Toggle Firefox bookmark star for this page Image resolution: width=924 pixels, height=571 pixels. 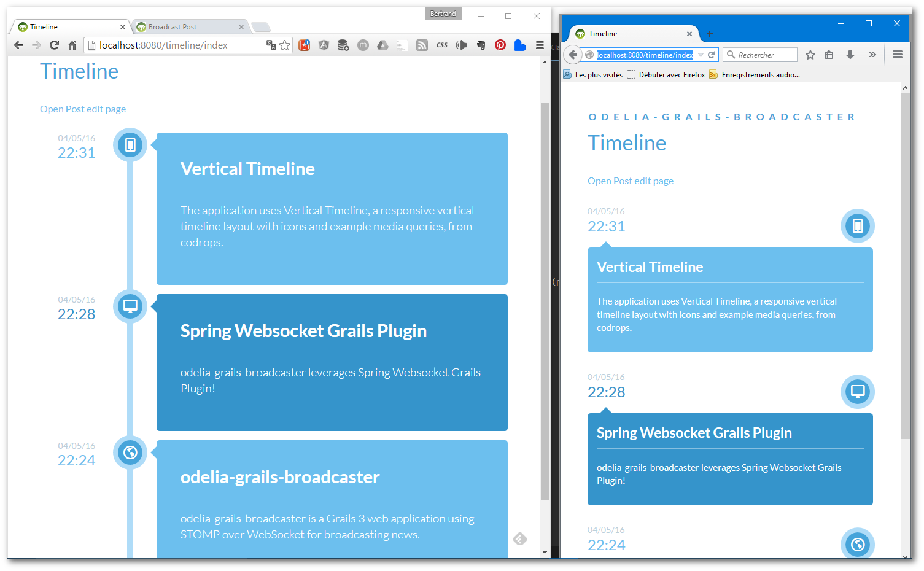click(x=810, y=55)
